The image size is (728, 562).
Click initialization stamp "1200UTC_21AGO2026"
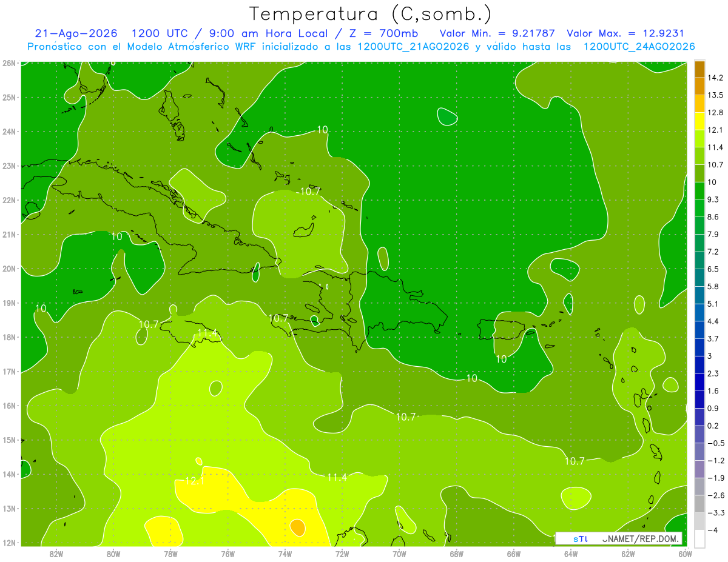point(414,47)
